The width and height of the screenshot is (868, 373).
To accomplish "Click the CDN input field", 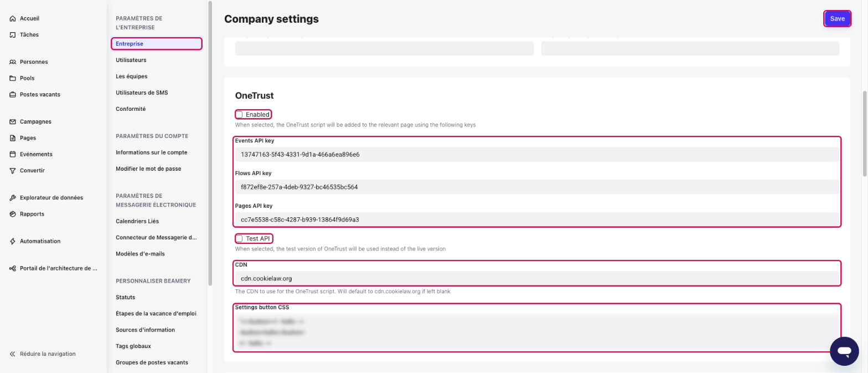I will pos(537,278).
